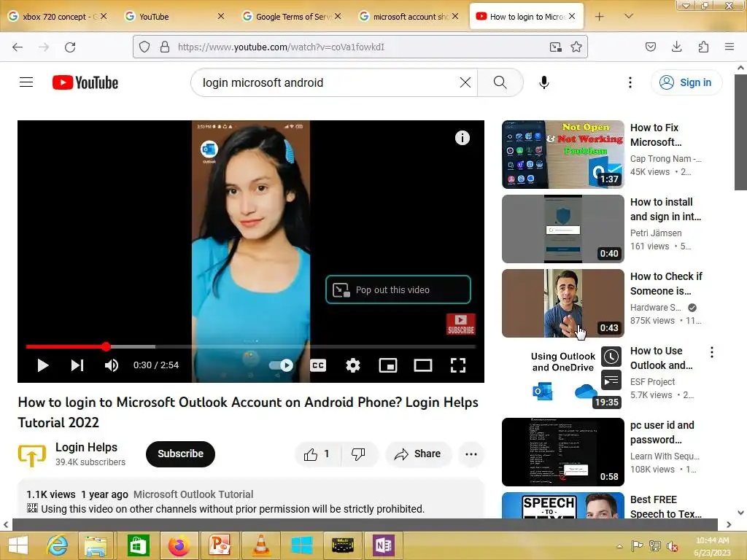The image size is (747, 560).
Task: Start voice search with microphone icon
Action: click(x=544, y=82)
